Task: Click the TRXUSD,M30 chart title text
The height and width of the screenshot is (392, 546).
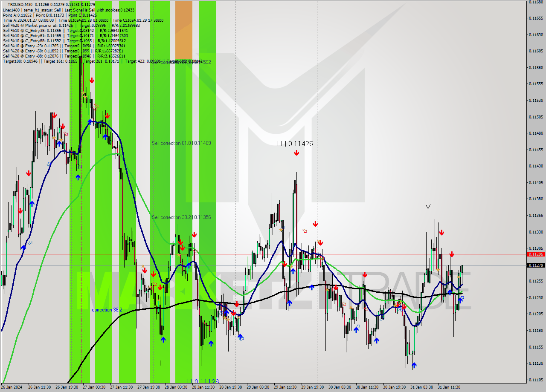Action: [x=20, y=5]
